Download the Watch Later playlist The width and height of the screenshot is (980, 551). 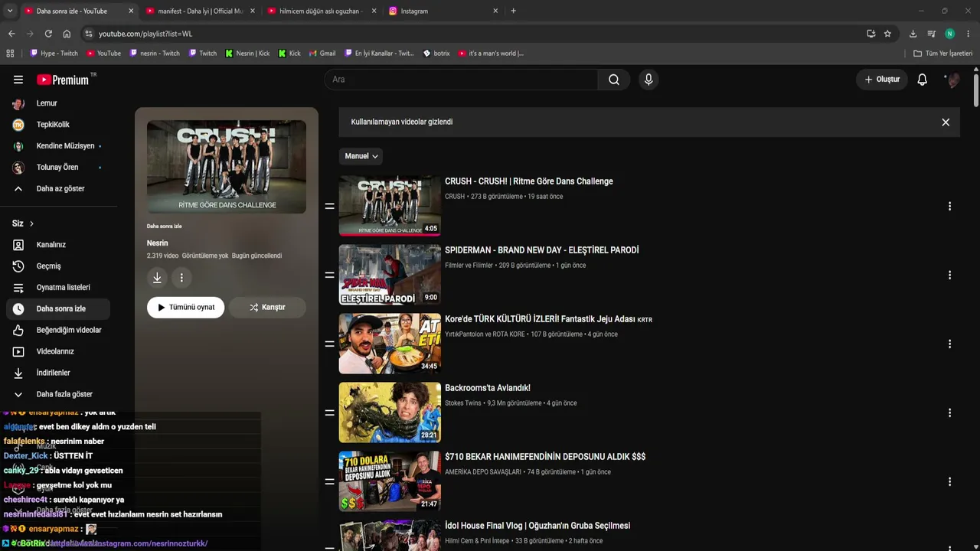[x=157, y=278]
